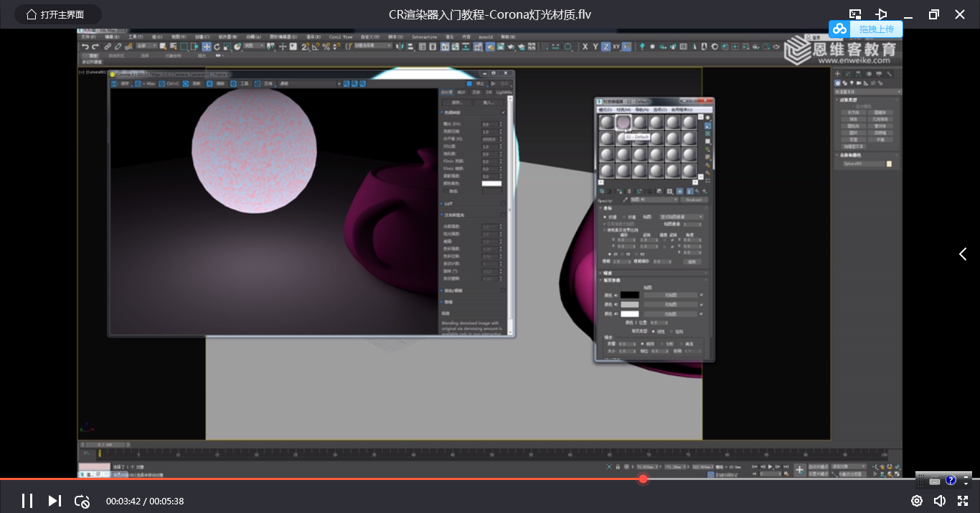
Task: Click the Save button in Corona frame buffer
Action: click(x=457, y=103)
